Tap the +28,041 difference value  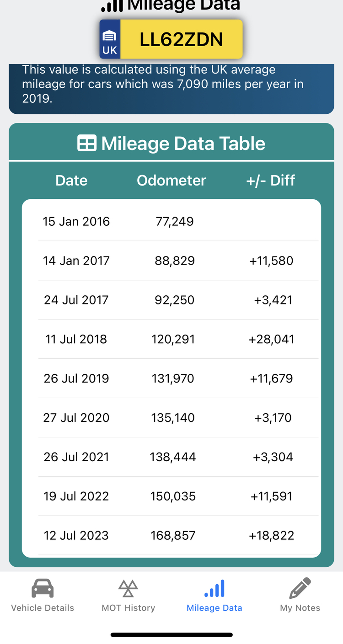(x=271, y=339)
